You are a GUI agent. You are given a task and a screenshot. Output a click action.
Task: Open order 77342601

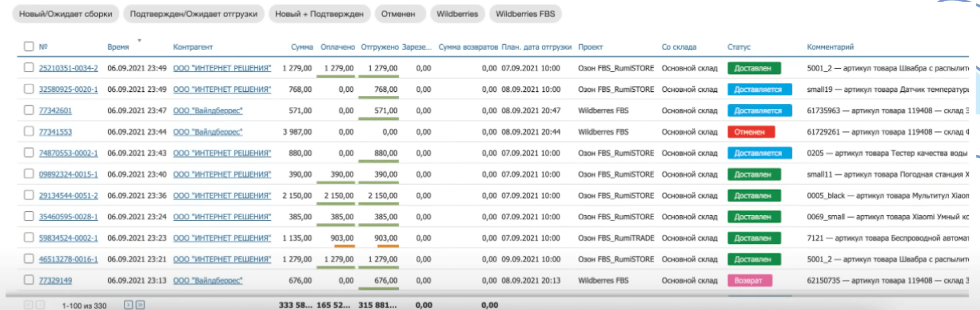55,111
